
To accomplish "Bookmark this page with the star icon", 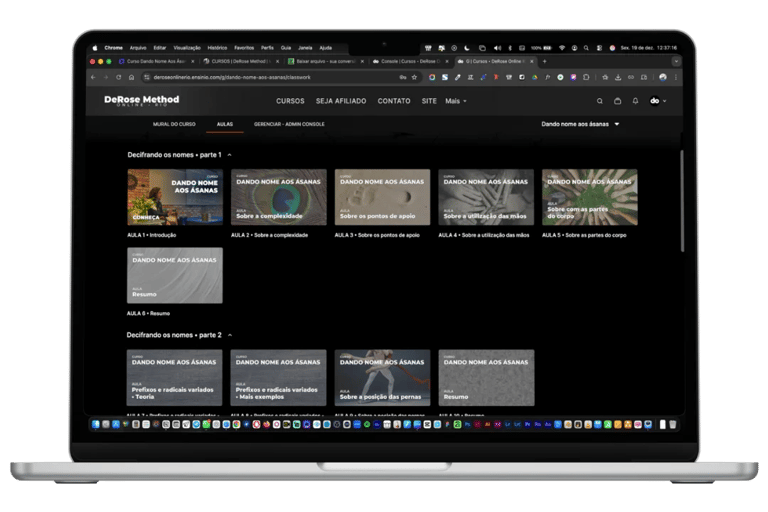I will click(414, 77).
